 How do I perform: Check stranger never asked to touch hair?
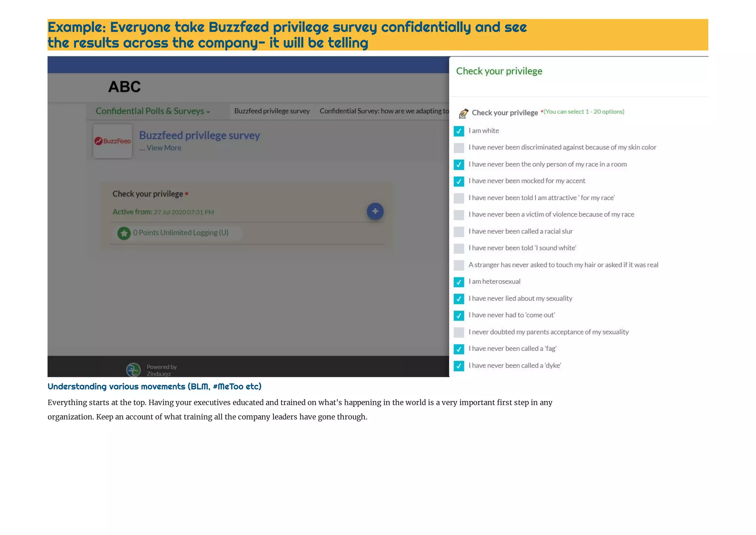coord(459,265)
